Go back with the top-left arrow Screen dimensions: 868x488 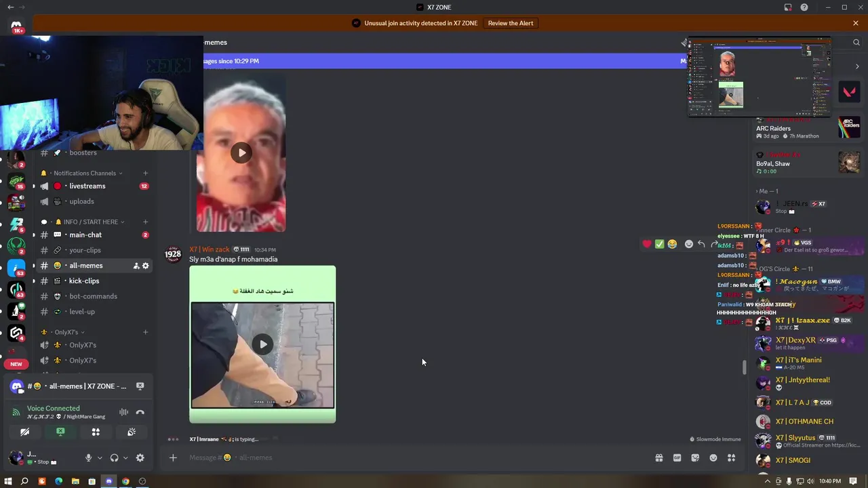[x=9, y=7]
